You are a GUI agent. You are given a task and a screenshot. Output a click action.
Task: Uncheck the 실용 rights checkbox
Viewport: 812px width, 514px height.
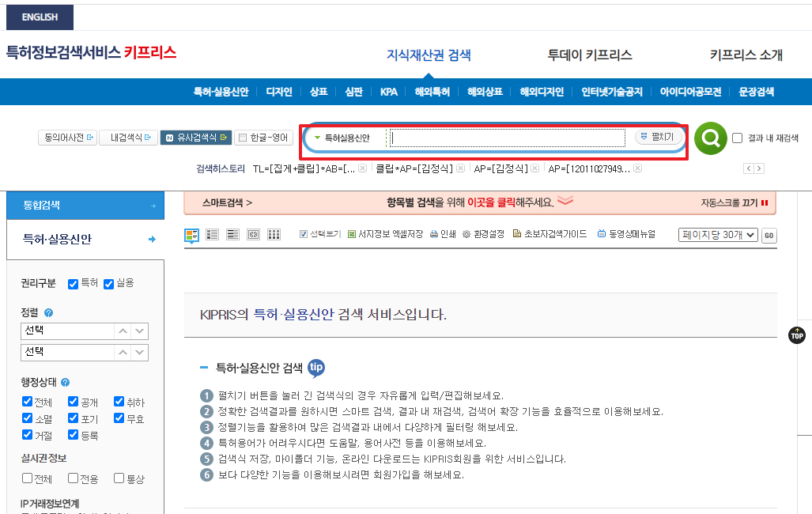[109, 284]
